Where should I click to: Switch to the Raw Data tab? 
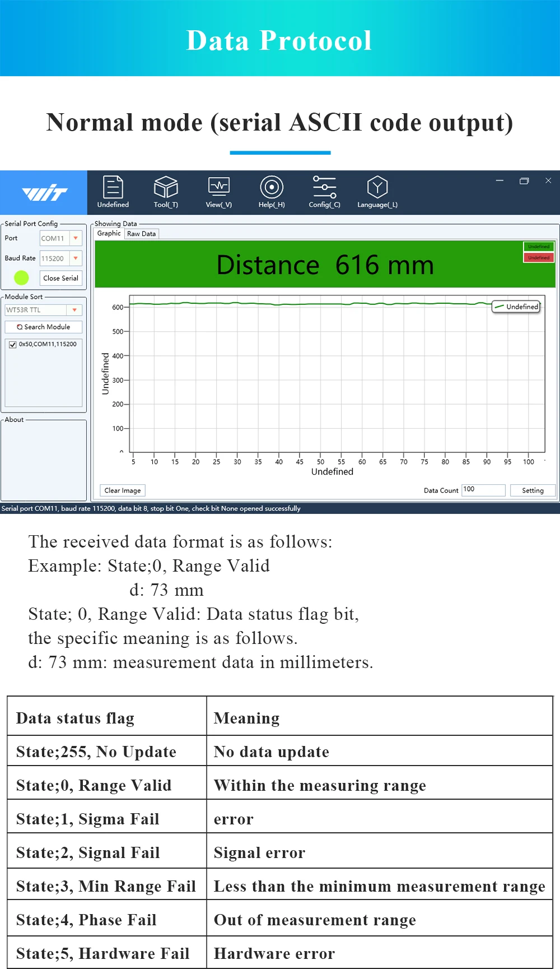[x=142, y=234]
